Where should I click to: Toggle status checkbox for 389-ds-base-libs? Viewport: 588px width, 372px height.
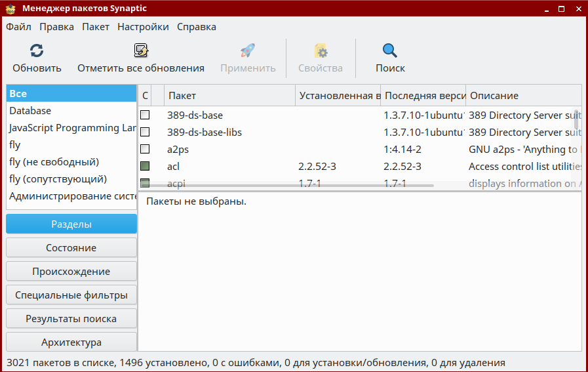click(x=145, y=132)
